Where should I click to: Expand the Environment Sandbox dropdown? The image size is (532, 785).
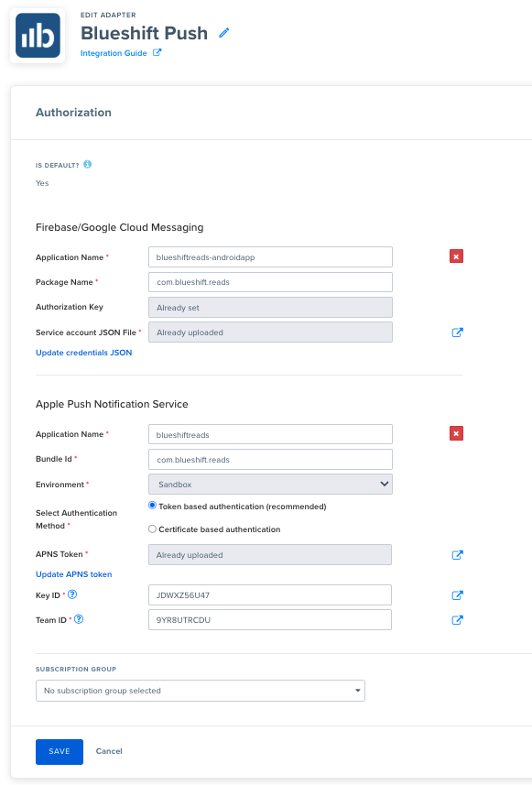point(270,485)
